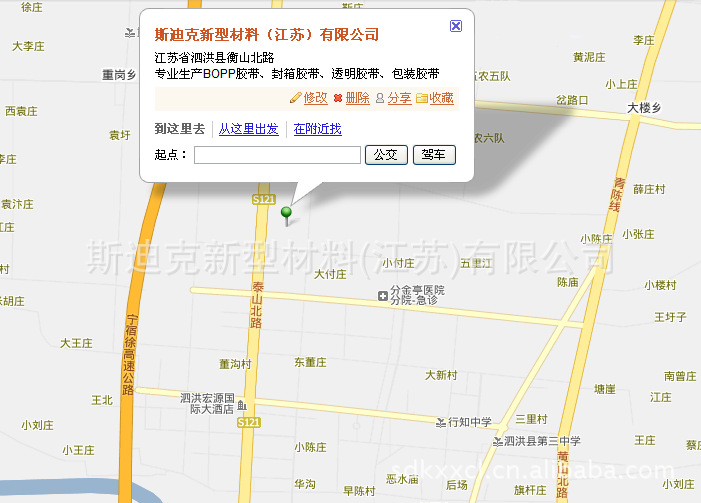
Task: Click the 三里村 village label
Action: pyautogui.click(x=531, y=419)
